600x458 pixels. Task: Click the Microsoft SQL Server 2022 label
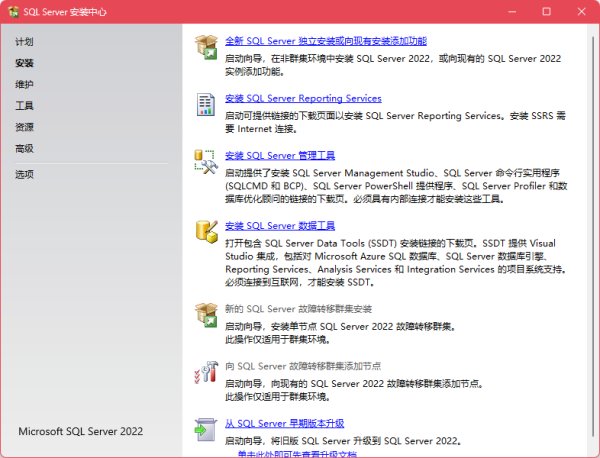[80, 432]
